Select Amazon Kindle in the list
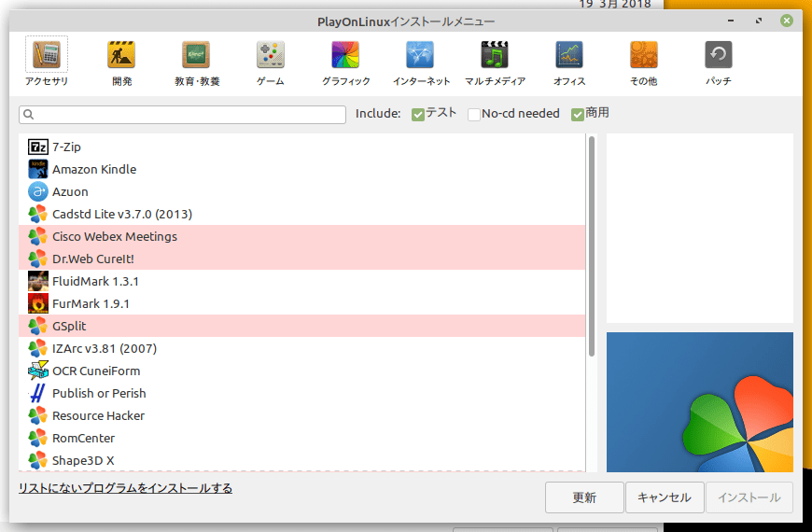Screen dimensions: 812x532 pos(301,169)
